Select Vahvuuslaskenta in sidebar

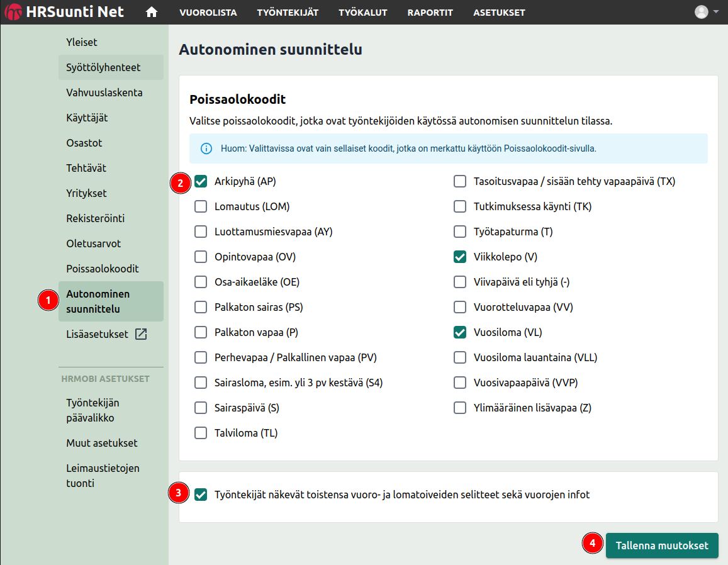point(111,92)
